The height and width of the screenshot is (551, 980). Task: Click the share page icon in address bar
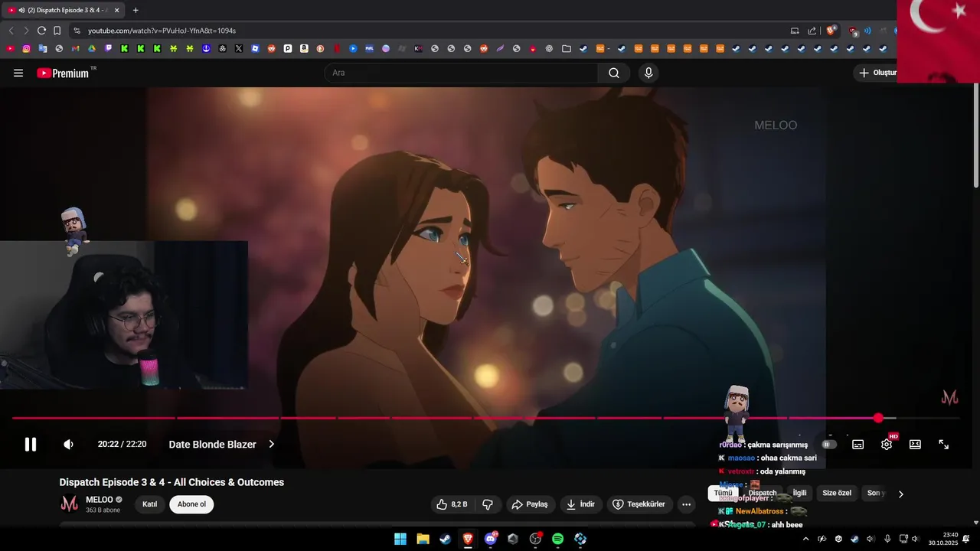click(x=812, y=31)
